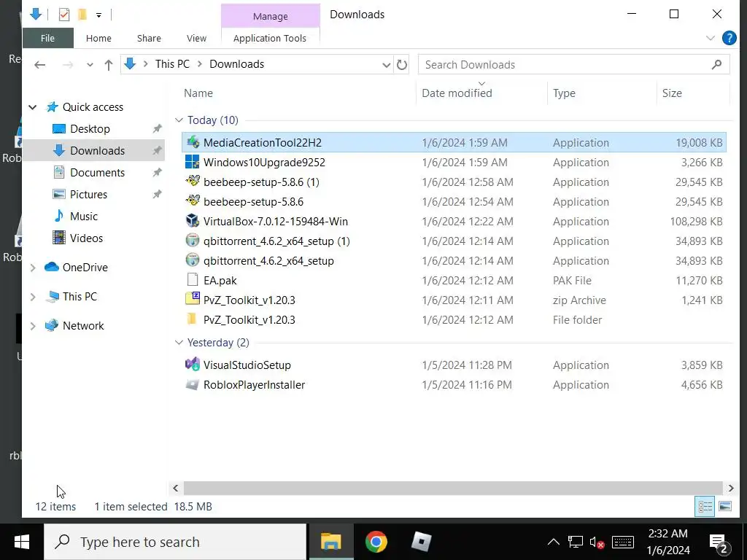Open the blue Help question mark icon
Screen dimensions: 747x560
coord(729,38)
